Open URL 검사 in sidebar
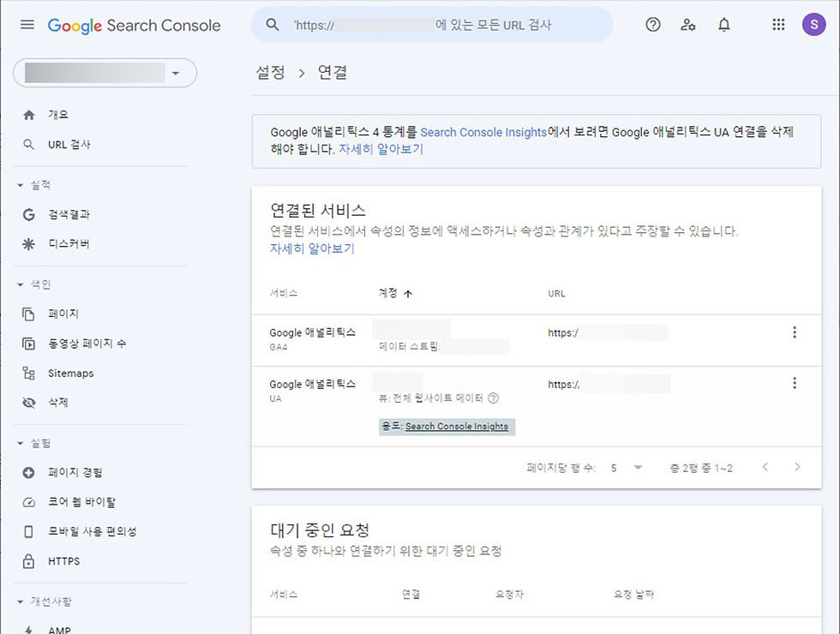Image resolution: width=840 pixels, height=634 pixels. pos(69,145)
